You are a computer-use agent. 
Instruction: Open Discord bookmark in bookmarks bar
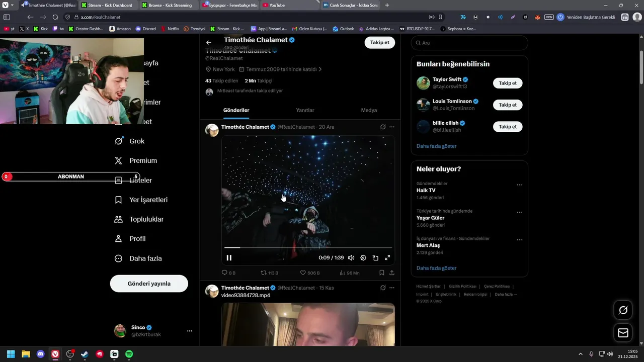(146, 29)
